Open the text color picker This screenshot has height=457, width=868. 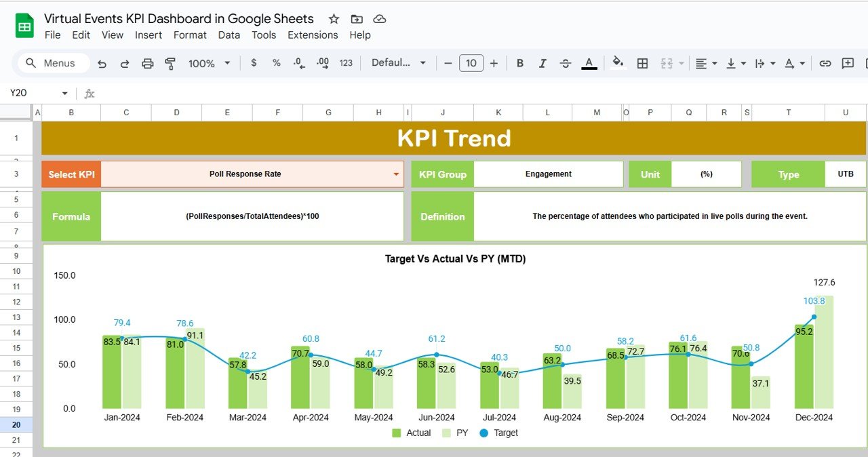(x=589, y=63)
